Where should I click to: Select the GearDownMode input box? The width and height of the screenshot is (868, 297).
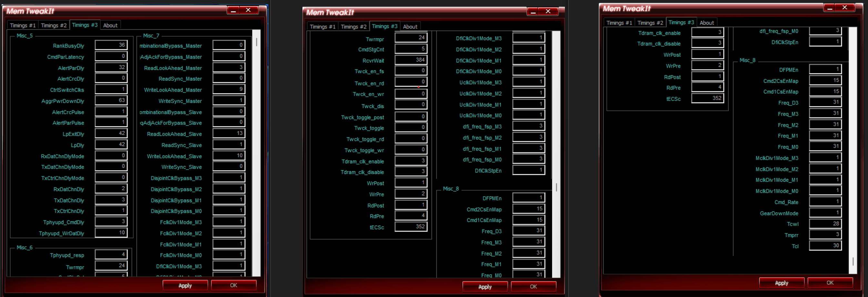point(825,213)
